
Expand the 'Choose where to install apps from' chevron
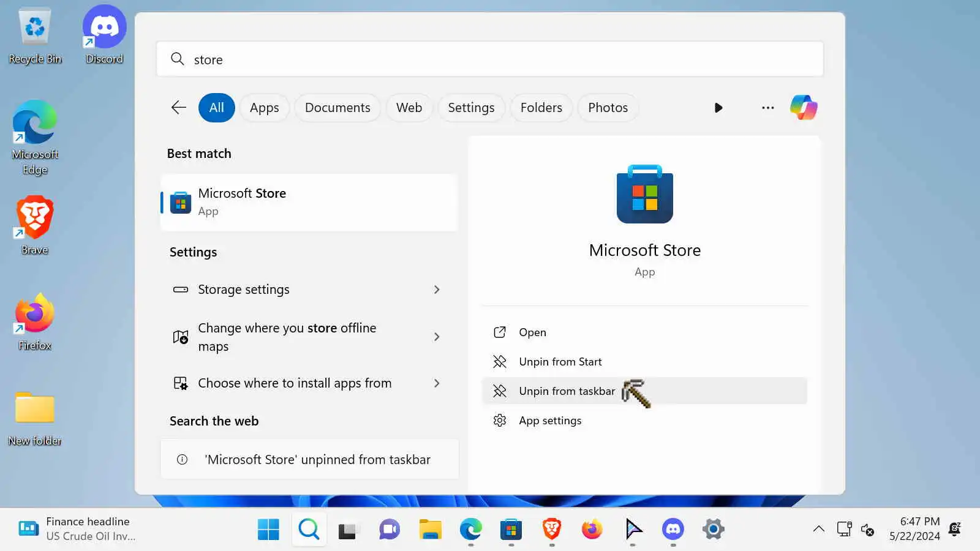(437, 383)
